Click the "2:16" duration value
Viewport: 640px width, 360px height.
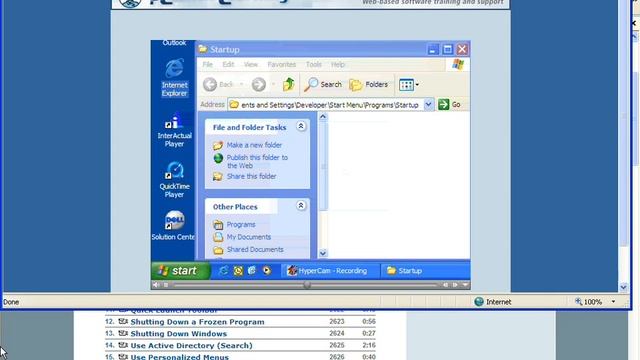pyautogui.click(x=369, y=345)
